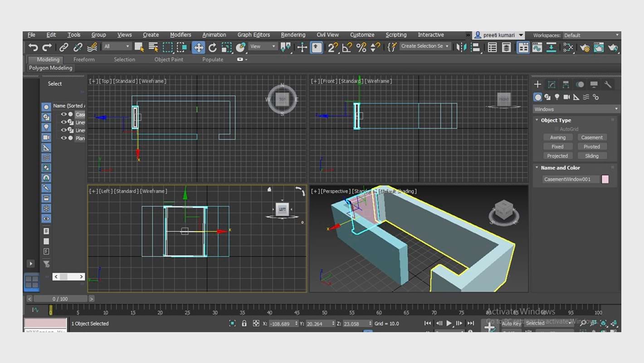Click the Sliding window button
This screenshot has width=644, height=363.
click(591, 156)
